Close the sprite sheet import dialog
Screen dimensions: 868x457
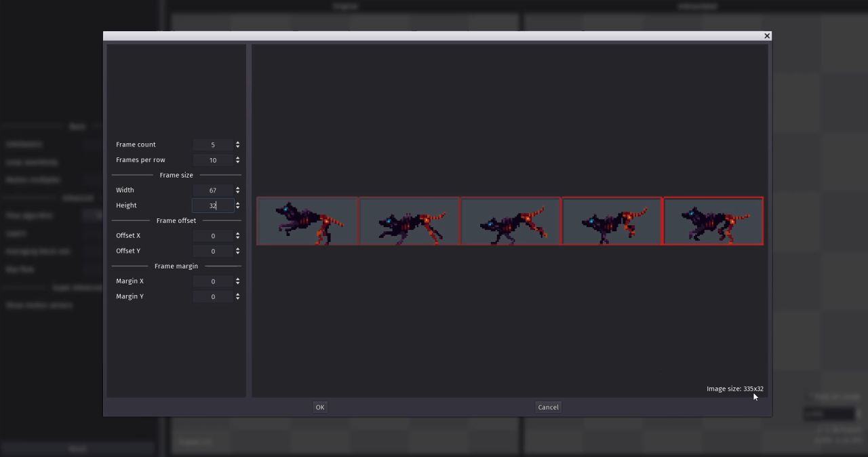point(767,36)
